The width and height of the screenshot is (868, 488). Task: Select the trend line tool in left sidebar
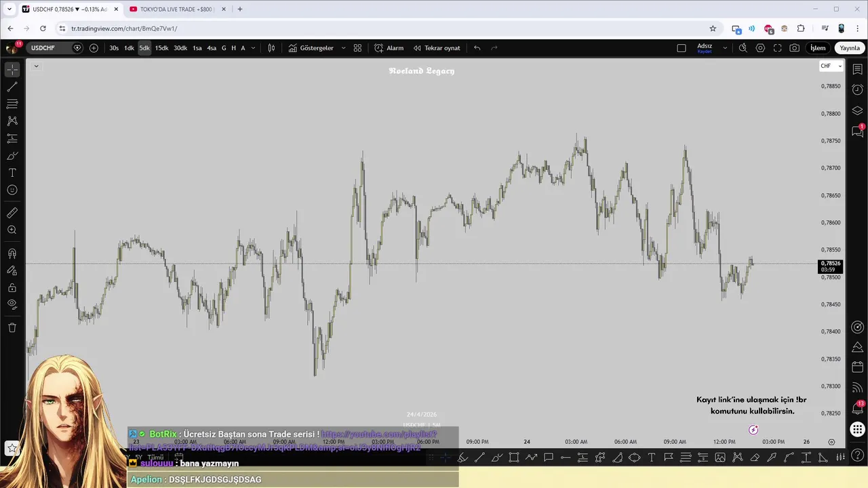[x=12, y=87]
